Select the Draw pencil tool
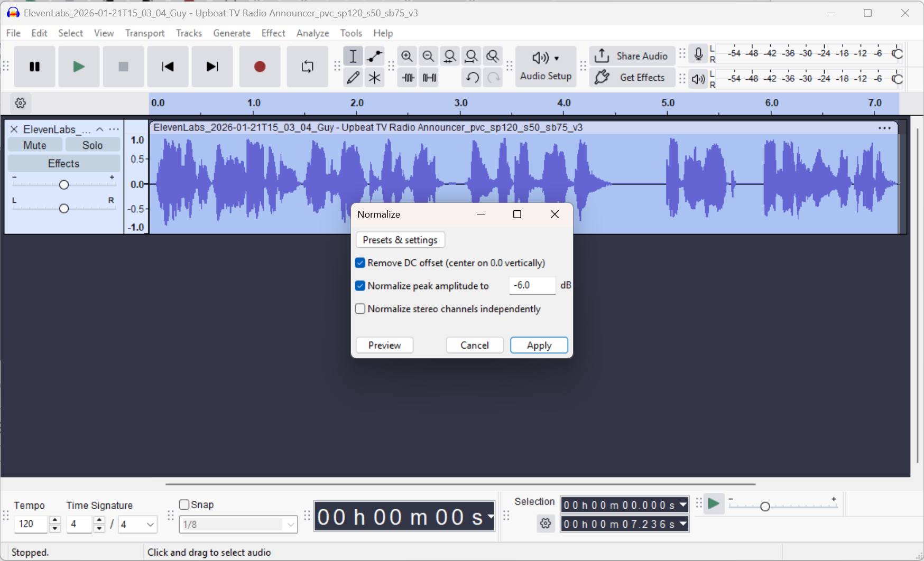 [353, 78]
